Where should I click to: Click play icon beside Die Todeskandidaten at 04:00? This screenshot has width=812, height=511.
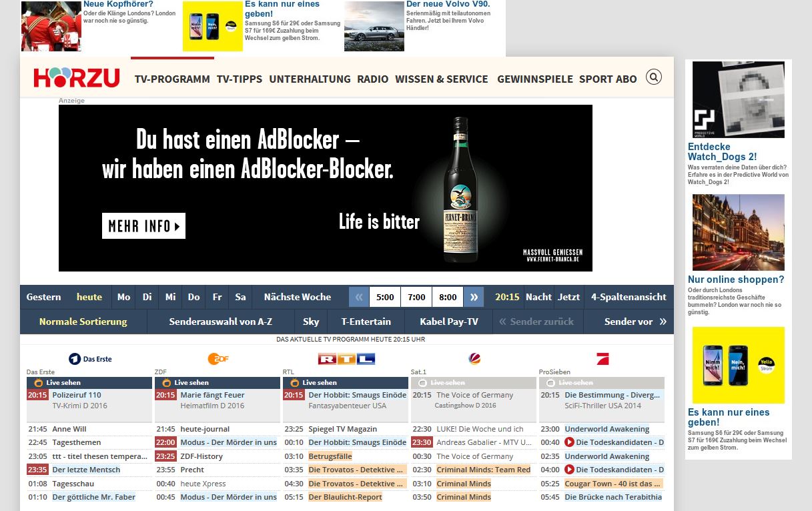point(569,470)
